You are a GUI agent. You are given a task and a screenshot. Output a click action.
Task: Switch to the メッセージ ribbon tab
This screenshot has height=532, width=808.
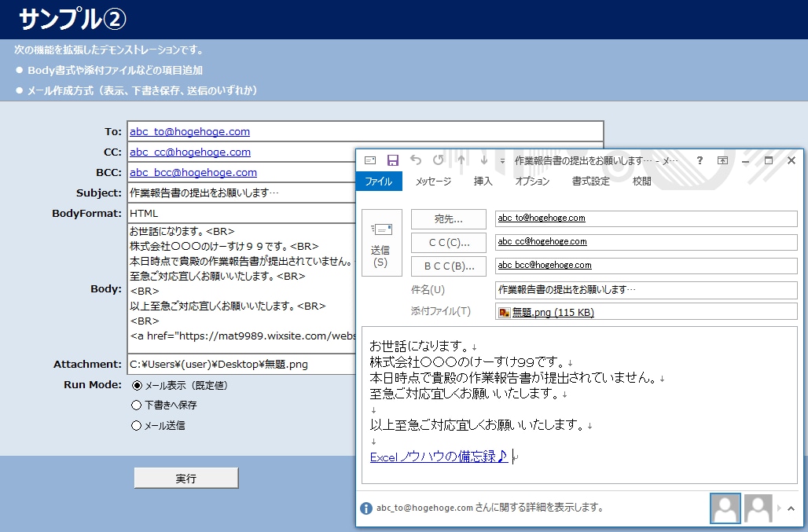433,182
